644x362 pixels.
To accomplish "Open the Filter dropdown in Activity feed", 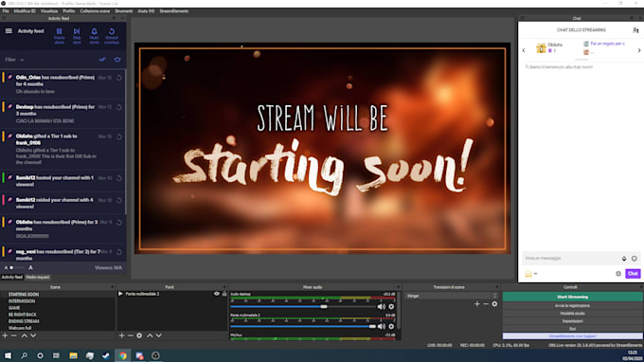I will tap(14, 60).
